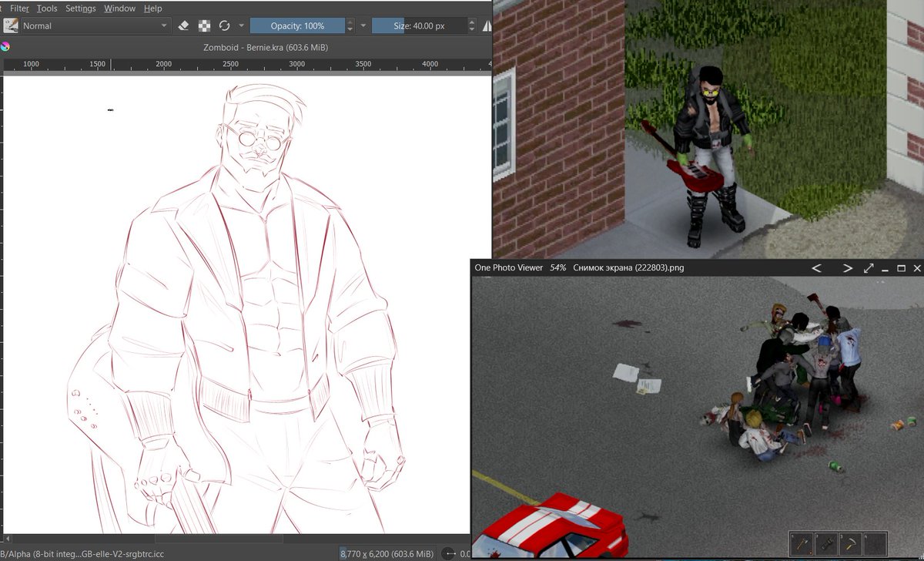The height and width of the screenshot is (561, 924).
Task: Select third hotbar slot with pickaxe
Action: tap(851, 543)
